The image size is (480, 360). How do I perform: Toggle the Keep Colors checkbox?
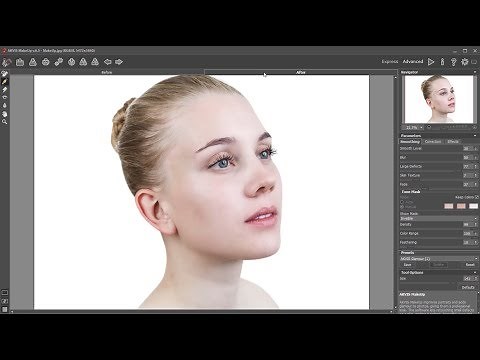477,197
